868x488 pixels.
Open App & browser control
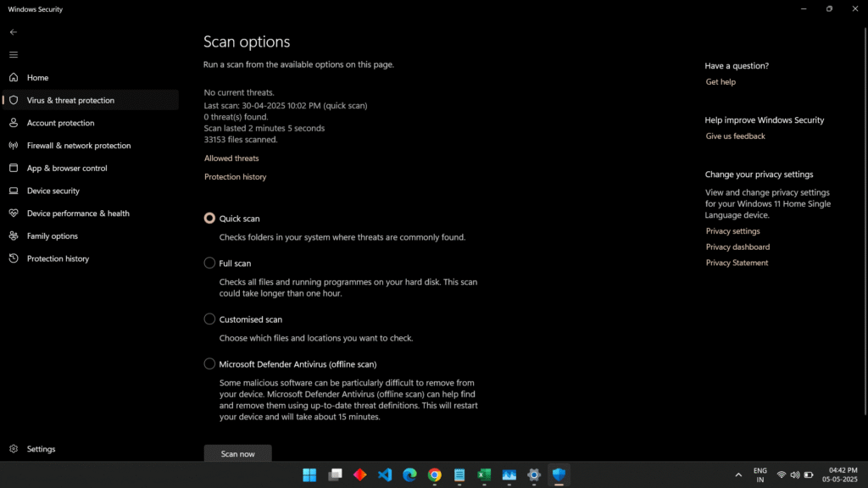pos(67,169)
